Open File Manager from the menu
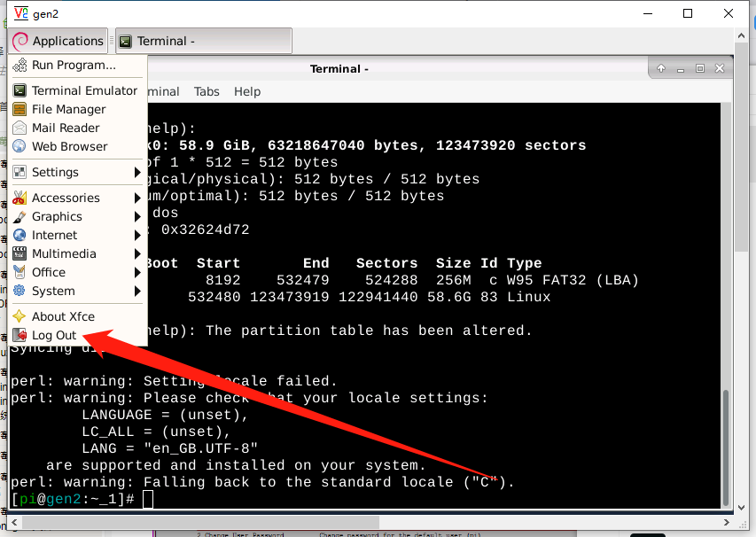The width and height of the screenshot is (756, 537). click(x=78, y=109)
